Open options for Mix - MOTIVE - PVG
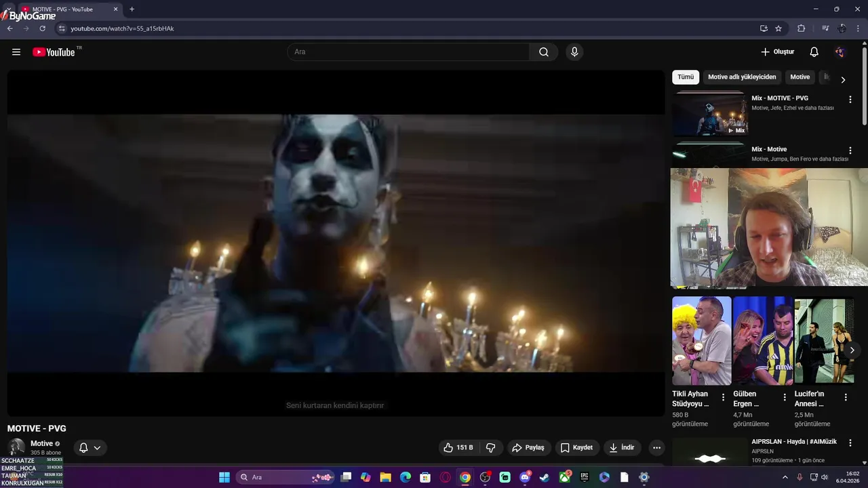 point(850,100)
